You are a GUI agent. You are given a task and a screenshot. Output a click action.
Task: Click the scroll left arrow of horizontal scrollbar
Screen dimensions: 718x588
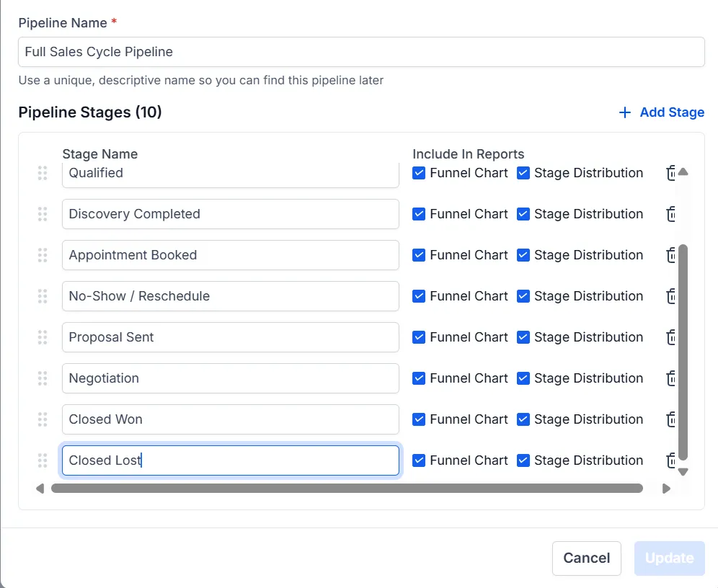(x=40, y=489)
